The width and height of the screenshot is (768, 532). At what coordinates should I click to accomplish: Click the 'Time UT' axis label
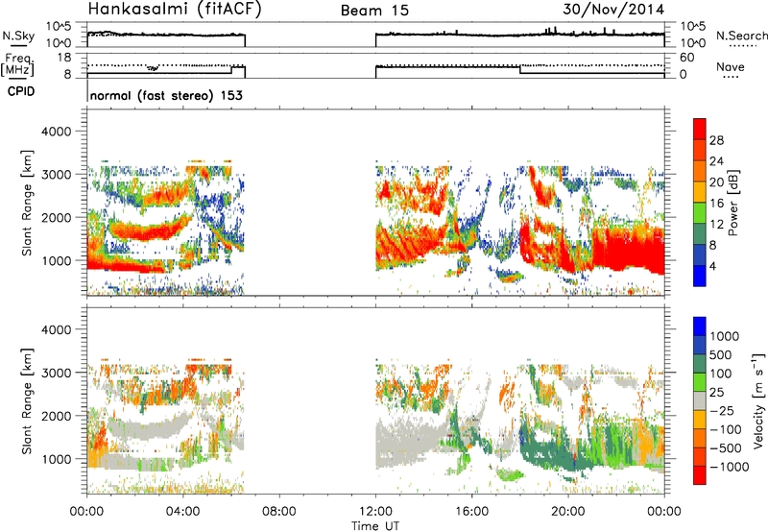(375, 526)
